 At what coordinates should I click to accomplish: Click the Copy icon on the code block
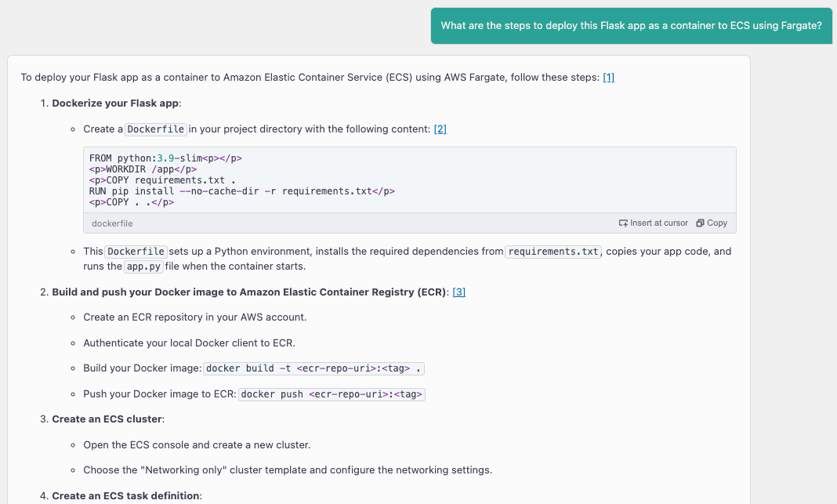(x=700, y=223)
